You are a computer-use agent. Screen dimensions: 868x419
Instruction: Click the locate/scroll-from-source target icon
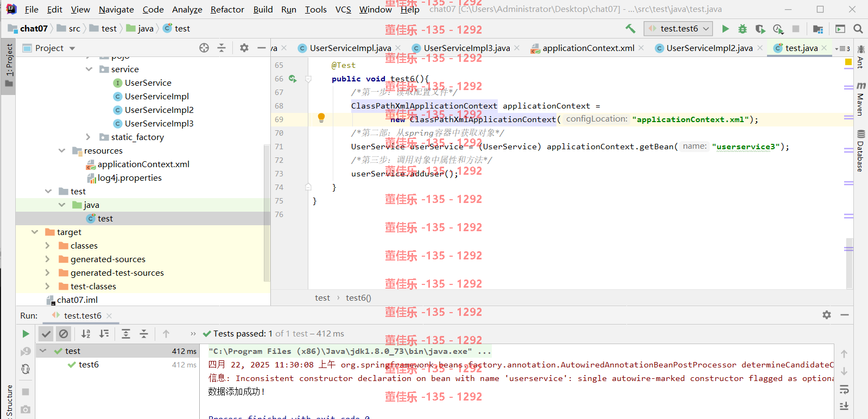204,48
